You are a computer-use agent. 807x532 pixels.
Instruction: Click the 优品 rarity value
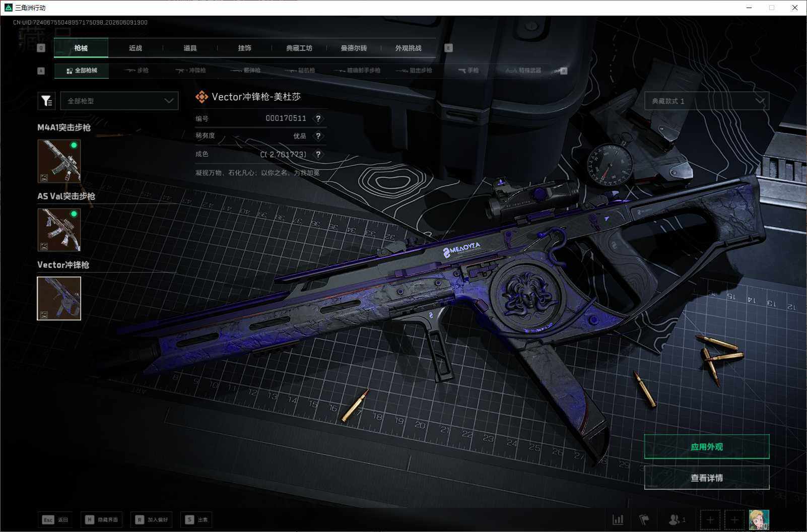[300, 136]
